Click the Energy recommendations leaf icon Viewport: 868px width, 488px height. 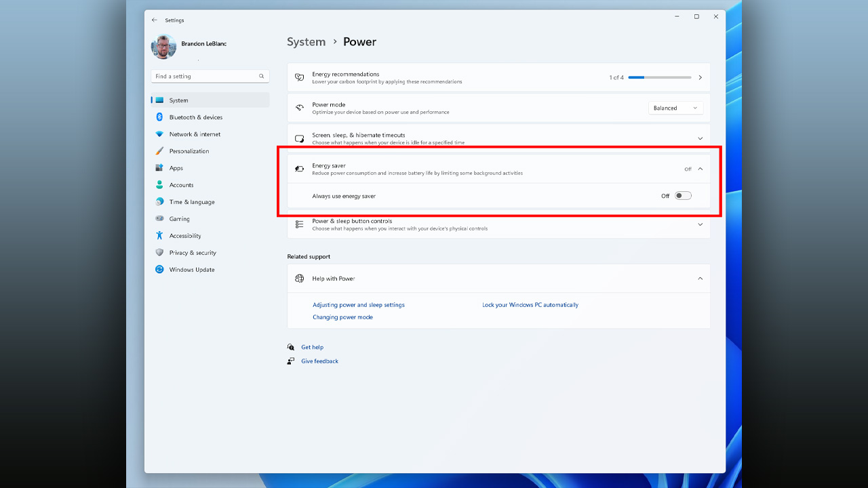click(x=300, y=77)
